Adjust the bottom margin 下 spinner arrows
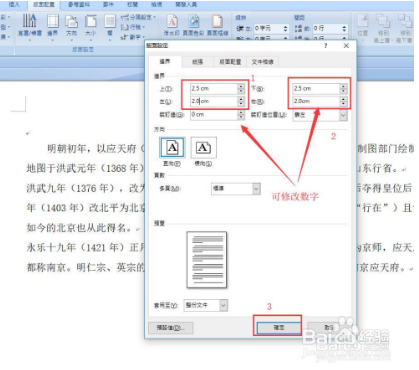419x370 pixels. point(343,88)
